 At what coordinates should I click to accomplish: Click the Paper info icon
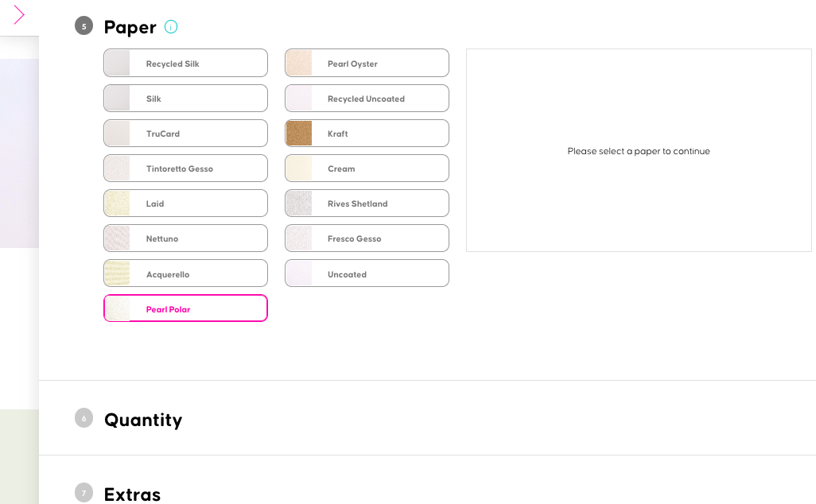171,27
